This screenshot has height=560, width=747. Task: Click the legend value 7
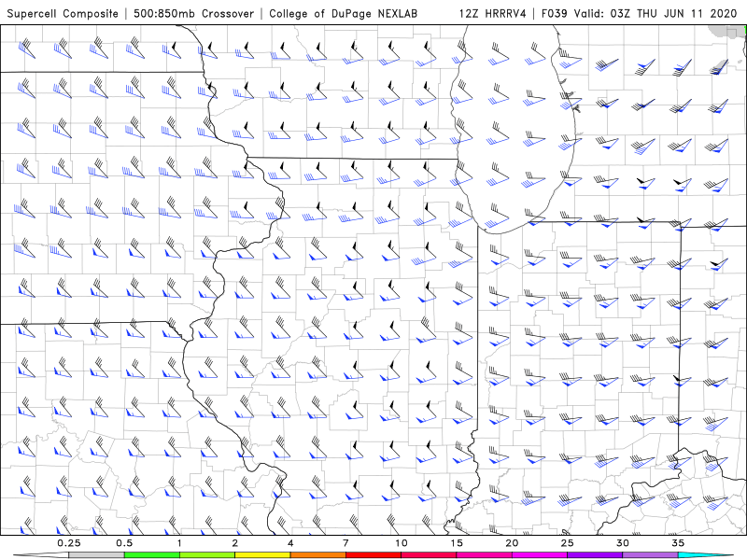pos(345,543)
